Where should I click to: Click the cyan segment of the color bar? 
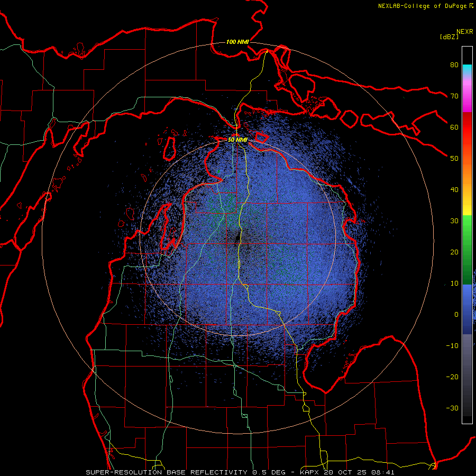pyautogui.click(x=467, y=69)
